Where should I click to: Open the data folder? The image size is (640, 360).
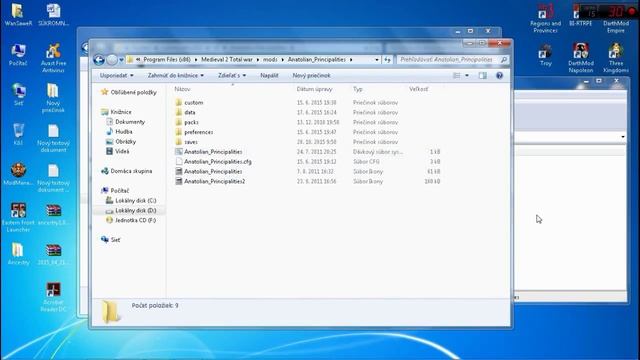(x=189, y=112)
